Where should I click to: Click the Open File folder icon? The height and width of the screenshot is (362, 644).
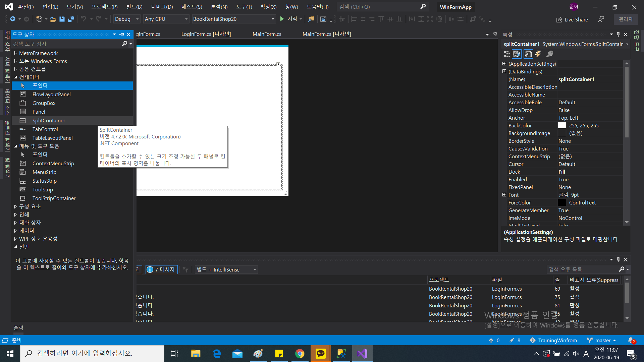pos(53,19)
